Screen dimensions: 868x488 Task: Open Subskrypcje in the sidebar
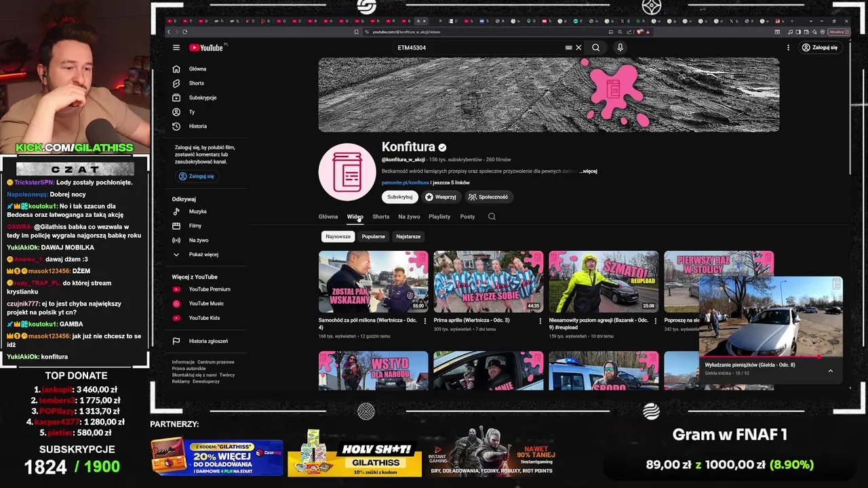tap(202, 98)
